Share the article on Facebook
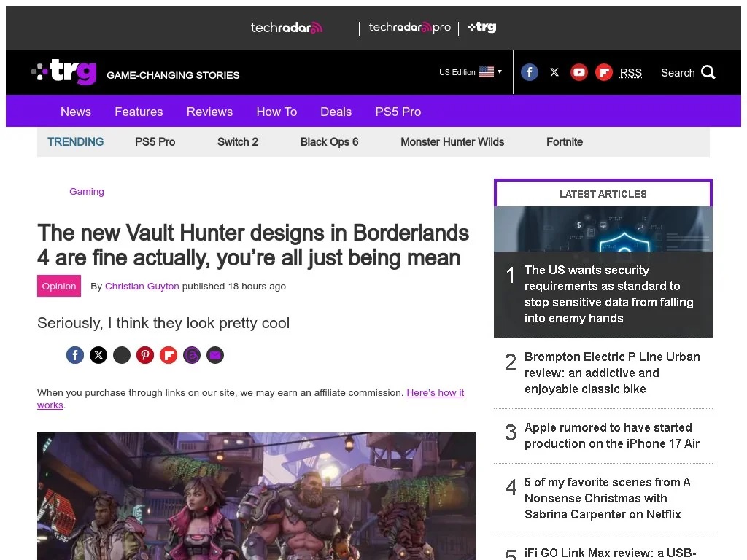This screenshot has height=560, width=747. pyautogui.click(x=75, y=355)
